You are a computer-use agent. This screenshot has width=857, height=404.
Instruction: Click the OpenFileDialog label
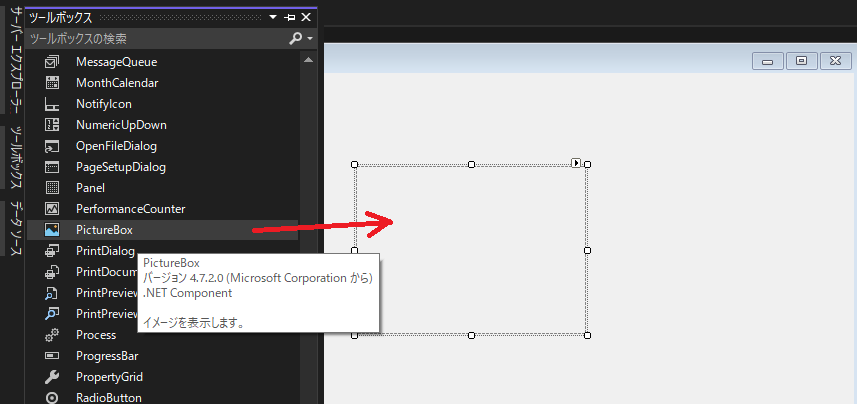coord(116,146)
